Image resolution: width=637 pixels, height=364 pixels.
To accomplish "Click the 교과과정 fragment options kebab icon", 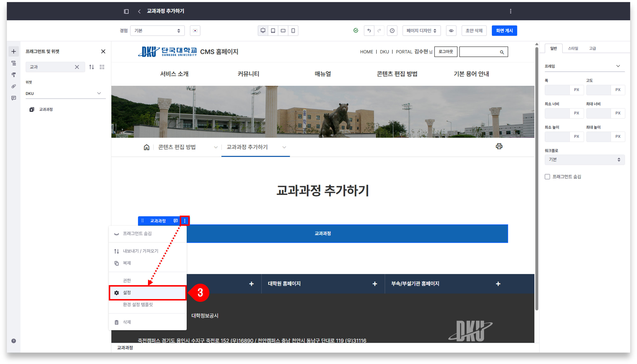I will [x=185, y=221].
